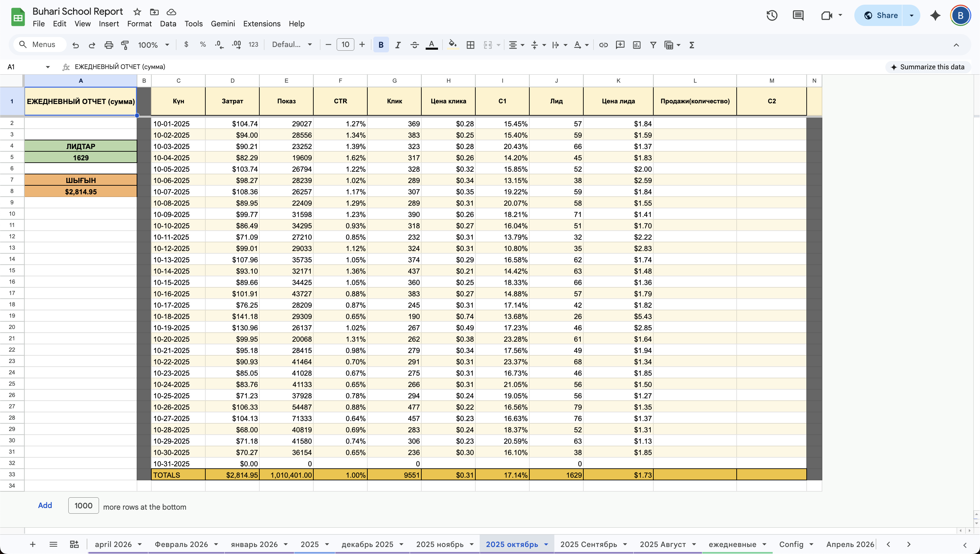Open the version history clock icon
This screenshot has width=980, height=554.
point(772,16)
